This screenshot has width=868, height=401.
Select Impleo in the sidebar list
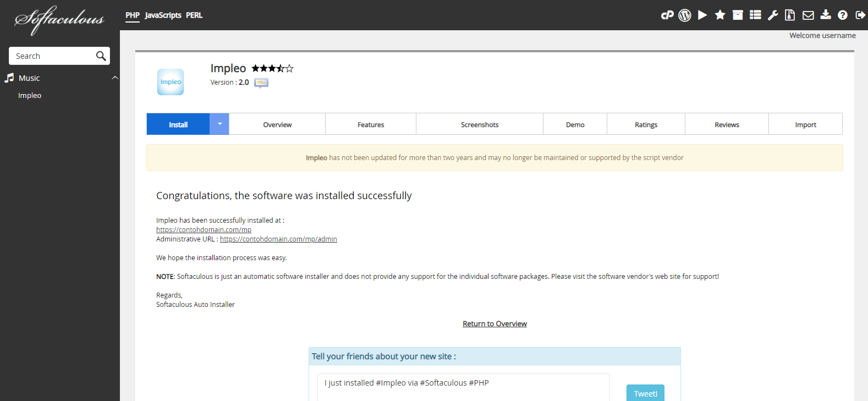pyautogui.click(x=30, y=96)
